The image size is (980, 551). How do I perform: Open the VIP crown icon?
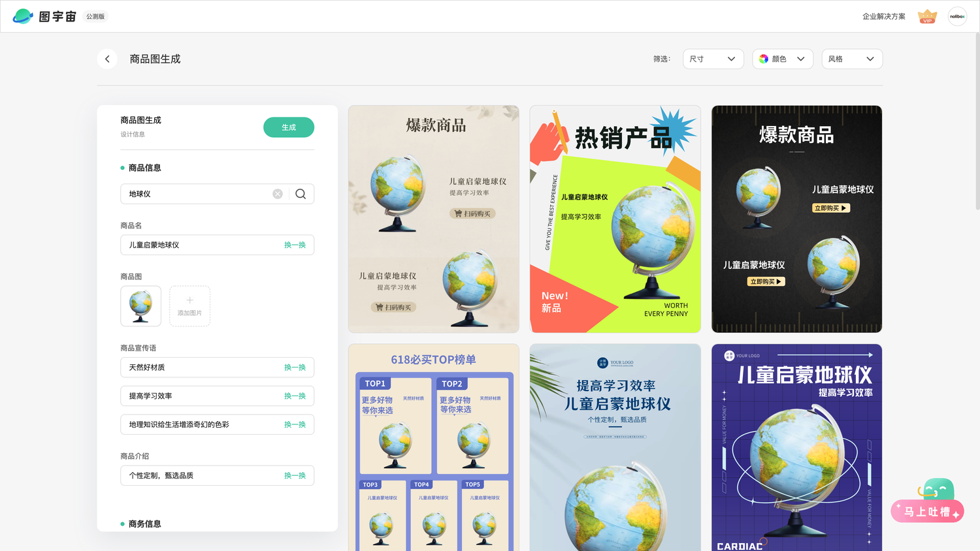tap(927, 16)
